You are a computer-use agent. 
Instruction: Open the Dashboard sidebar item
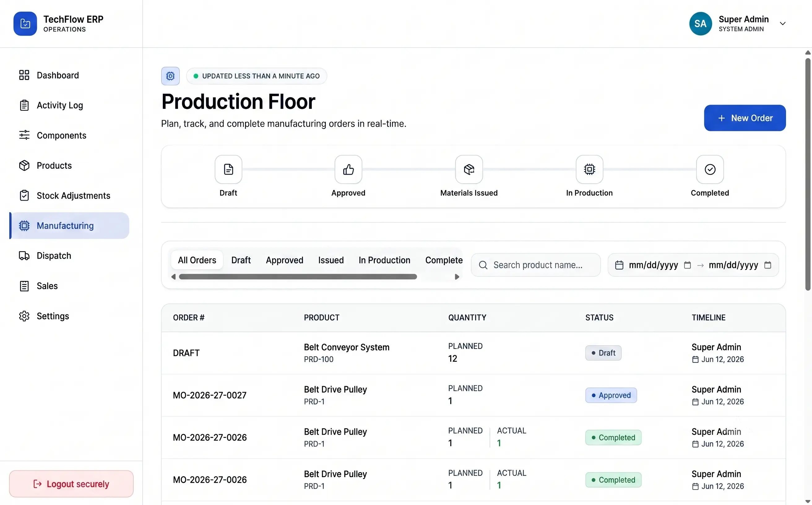click(69, 75)
